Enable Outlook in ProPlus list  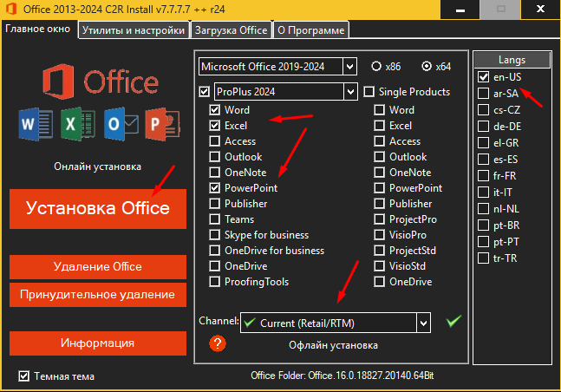(215, 157)
